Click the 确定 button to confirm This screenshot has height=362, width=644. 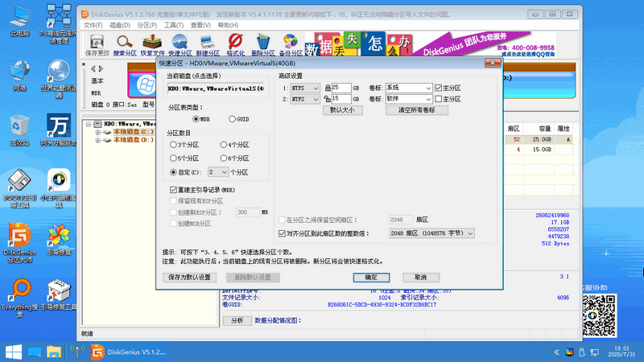tap(371, 277)
